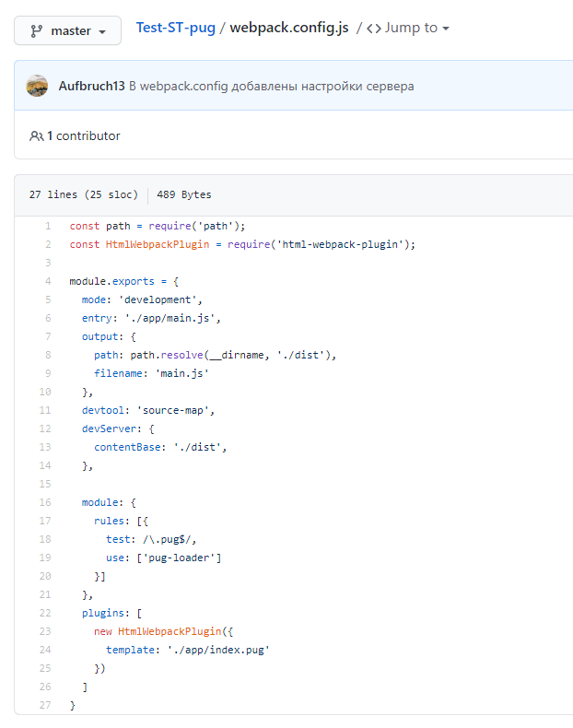Select line number 12 for devServer
This screenshot has height=728, width=573.
45,429
